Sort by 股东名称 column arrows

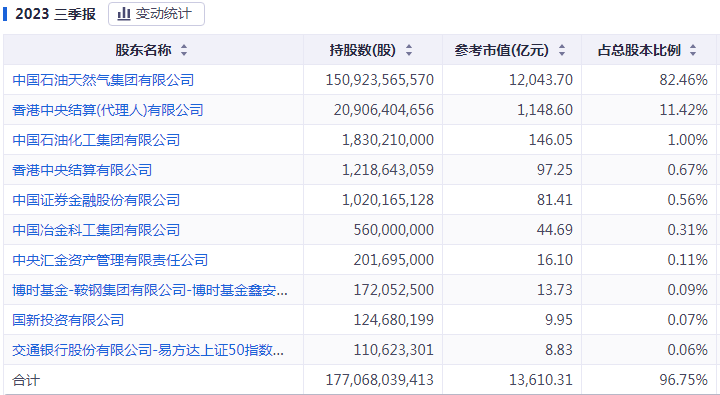click(x=184, y=50)
